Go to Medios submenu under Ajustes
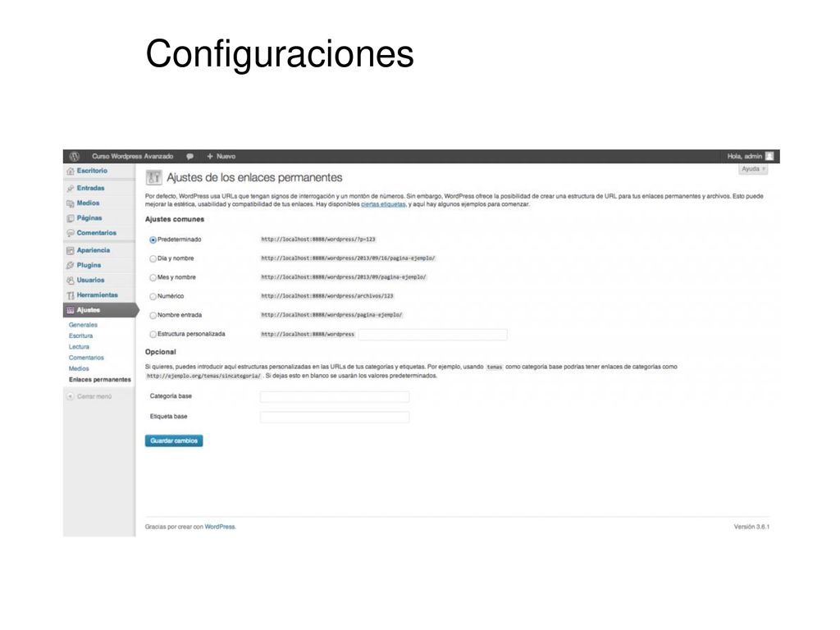The width and height of the screenshot is (840, 630). (79, 369)
